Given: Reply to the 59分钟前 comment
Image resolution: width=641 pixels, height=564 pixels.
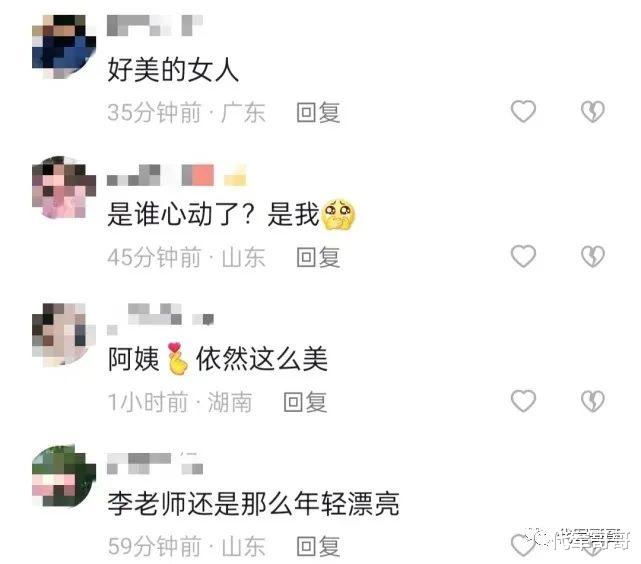Looking at the screenshot, I should (x=318, y=546).
